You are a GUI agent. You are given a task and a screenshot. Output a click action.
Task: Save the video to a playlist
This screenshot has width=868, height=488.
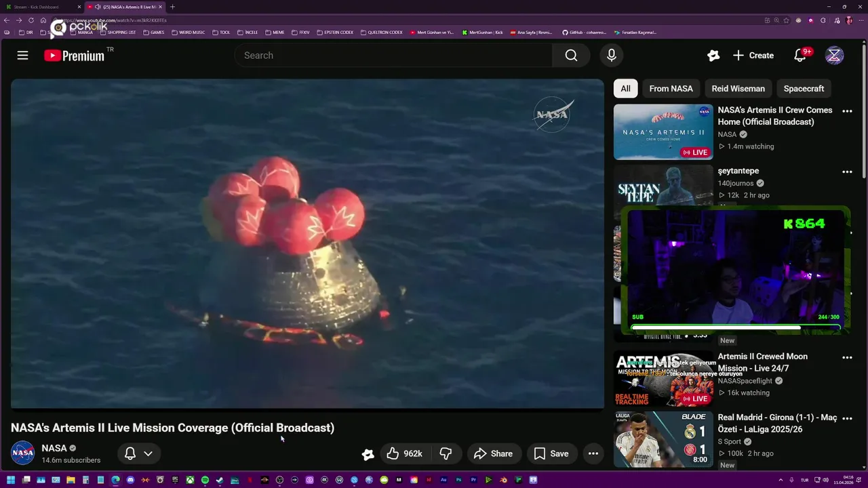551,453
